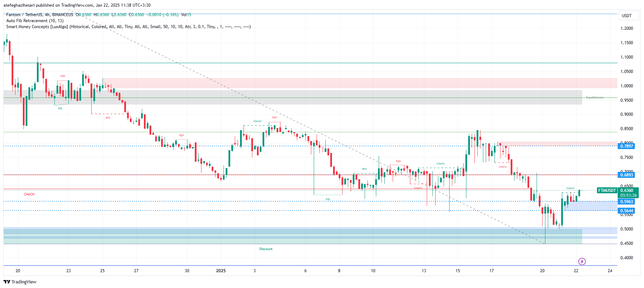This screenshot has width=644, height=288.
Task: Click the 0.6893 price label
Action: point(626,175)
